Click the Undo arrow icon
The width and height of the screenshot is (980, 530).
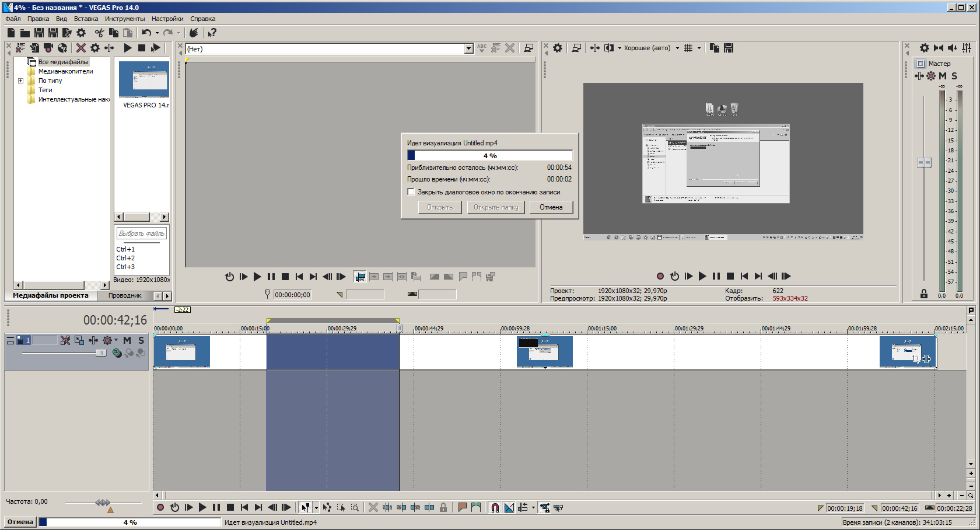tap(146, 33)
